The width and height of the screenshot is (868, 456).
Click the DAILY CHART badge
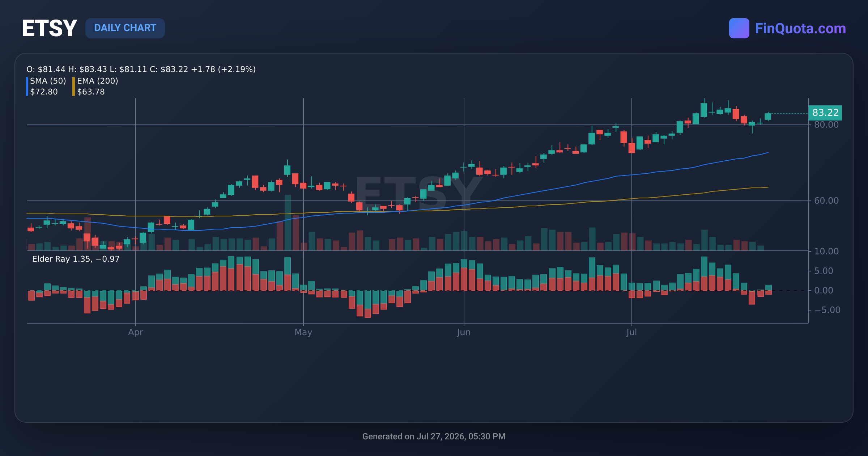[x=125, y=28]
